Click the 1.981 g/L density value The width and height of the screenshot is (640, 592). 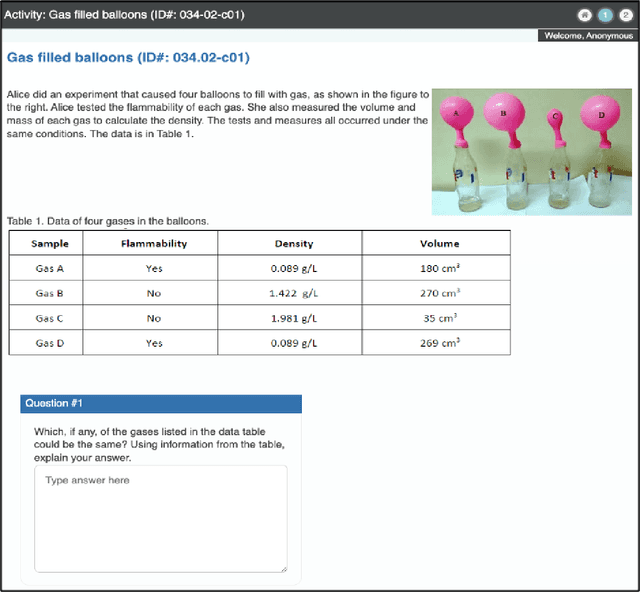point(294,318)
